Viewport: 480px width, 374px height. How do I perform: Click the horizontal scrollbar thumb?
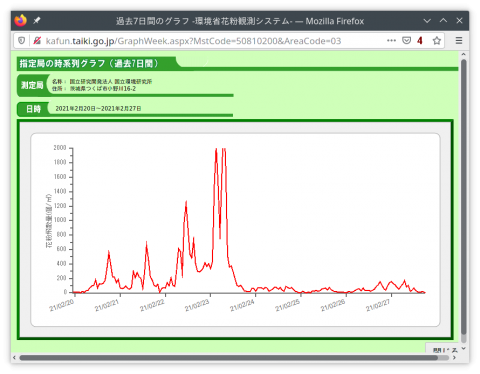(228, 358)
